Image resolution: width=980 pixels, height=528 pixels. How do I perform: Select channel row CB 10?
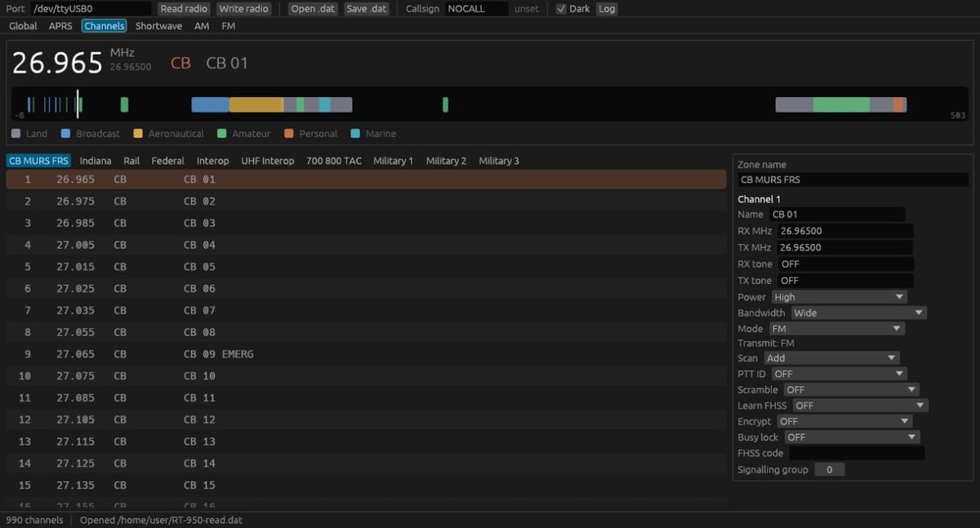pos(366,376)
